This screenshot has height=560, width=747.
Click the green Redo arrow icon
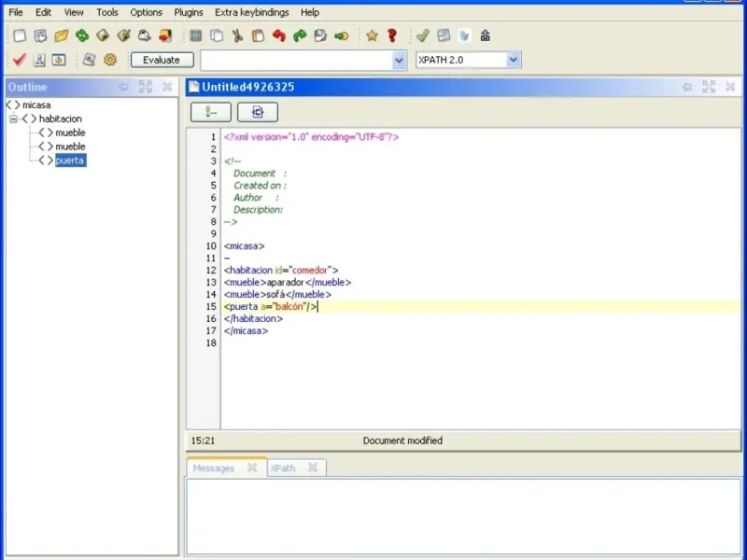(300, 35)
